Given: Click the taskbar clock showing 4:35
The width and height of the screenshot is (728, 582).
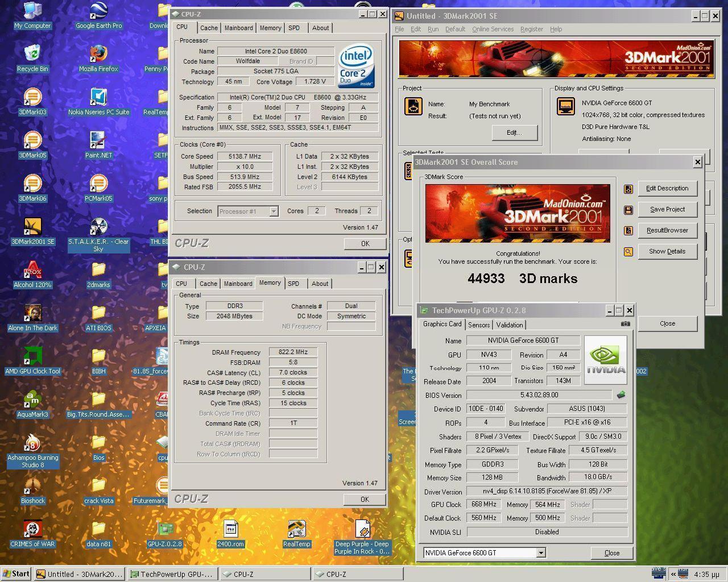Looking at the screenshot, I should [x=706, y=575].
